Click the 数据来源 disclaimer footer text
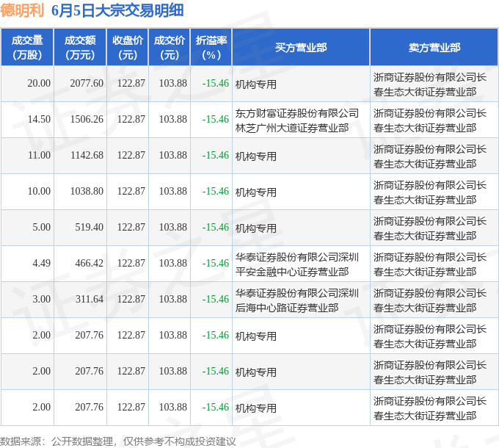 [x=117, y=441]
